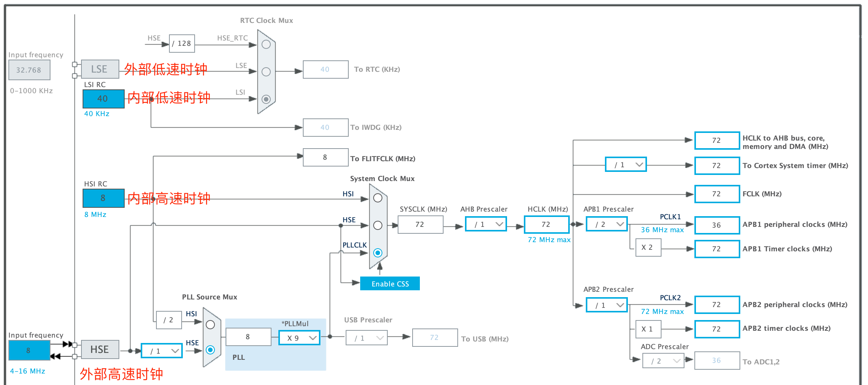Screen dimensions: 868x385
Task: Click the 'System Clock Mux' title
Action: tap(382, 179)
